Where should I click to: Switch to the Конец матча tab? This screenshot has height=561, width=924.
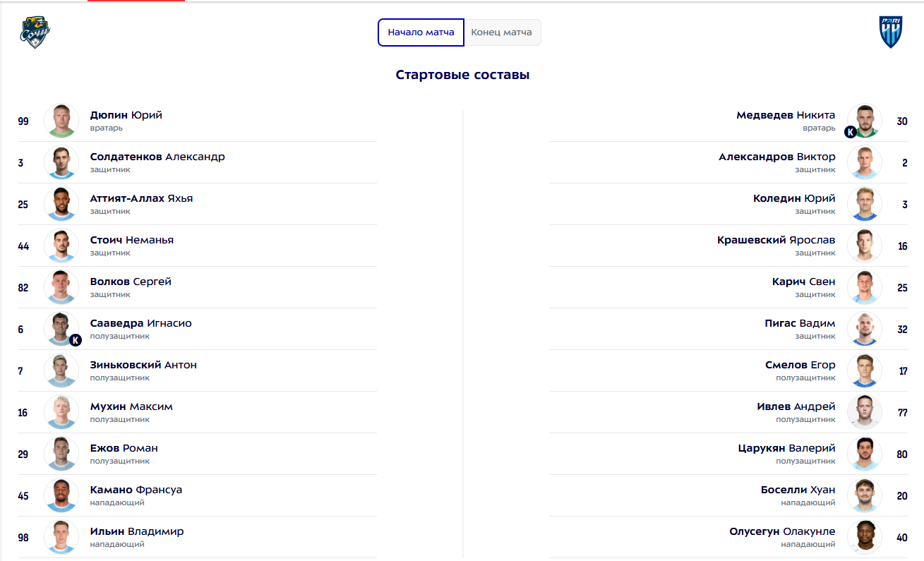coord(502,32)
